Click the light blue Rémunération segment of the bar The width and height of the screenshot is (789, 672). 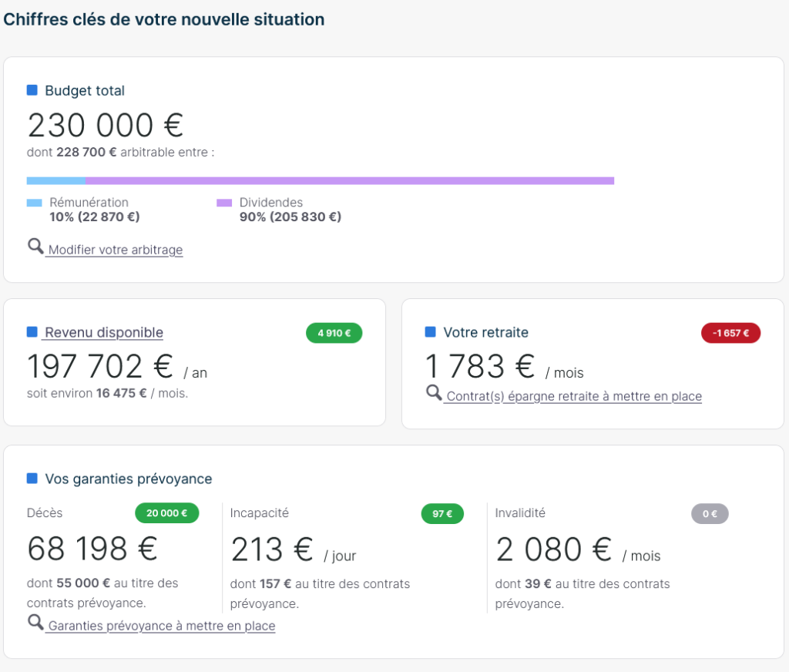point(55,181)
